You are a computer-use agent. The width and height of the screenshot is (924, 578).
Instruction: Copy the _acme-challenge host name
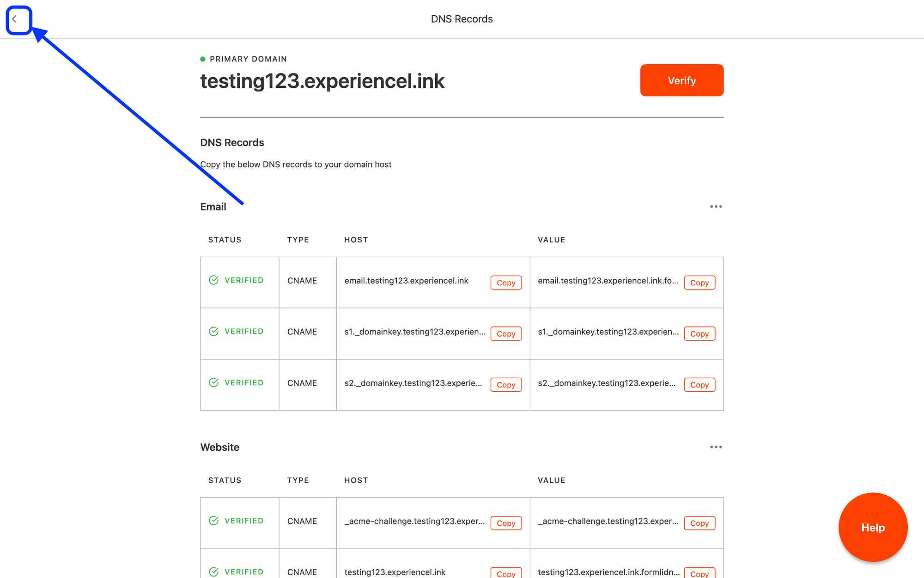tap(506, 523)
